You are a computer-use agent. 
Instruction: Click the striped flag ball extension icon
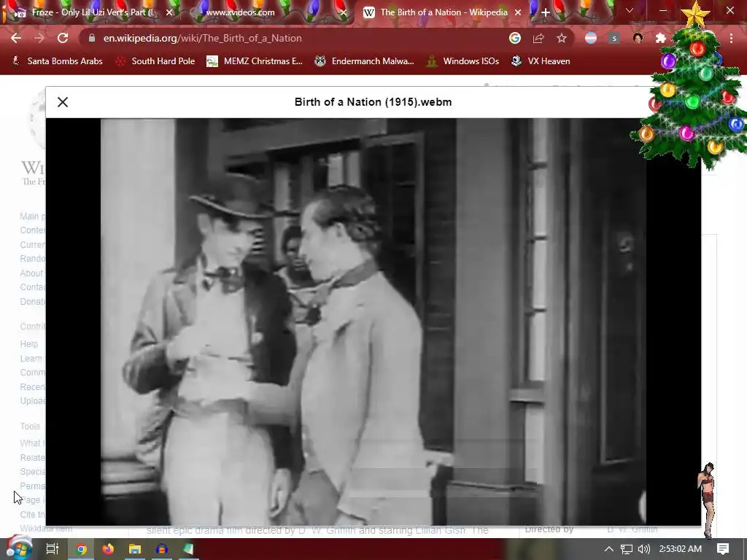pos(591,38)
